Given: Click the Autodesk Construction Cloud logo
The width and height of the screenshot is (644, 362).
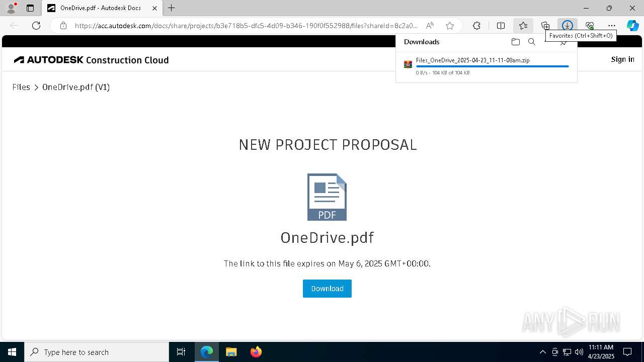Looking at the screenshot, I should click(x=91, y=60).
